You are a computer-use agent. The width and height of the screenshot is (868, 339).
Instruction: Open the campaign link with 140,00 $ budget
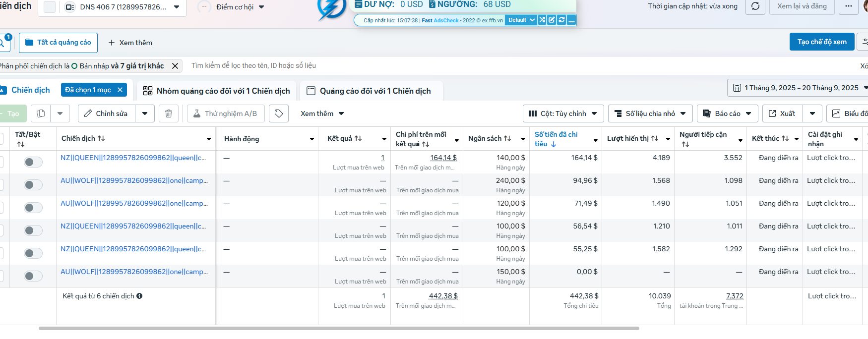coord(133,158)
